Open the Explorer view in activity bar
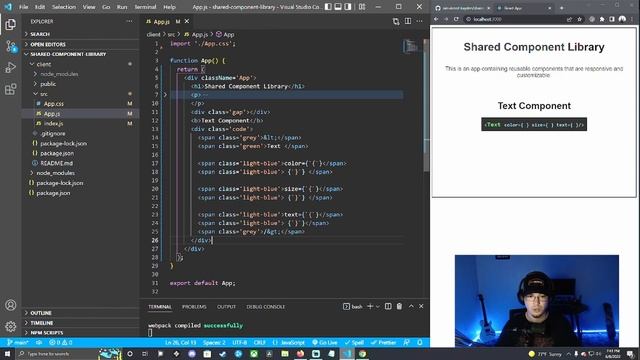Viewport: 640px width, 360px height. coord(11,24)
